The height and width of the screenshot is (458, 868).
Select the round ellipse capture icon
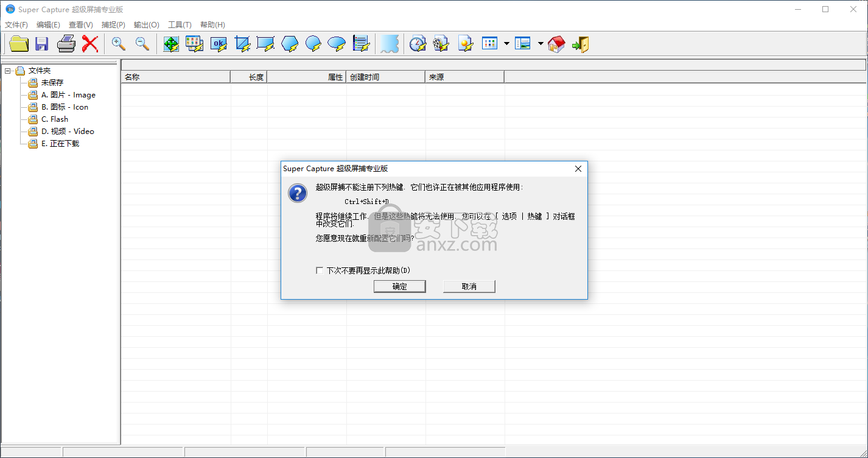pyautogui.click(x=313, y=44)
